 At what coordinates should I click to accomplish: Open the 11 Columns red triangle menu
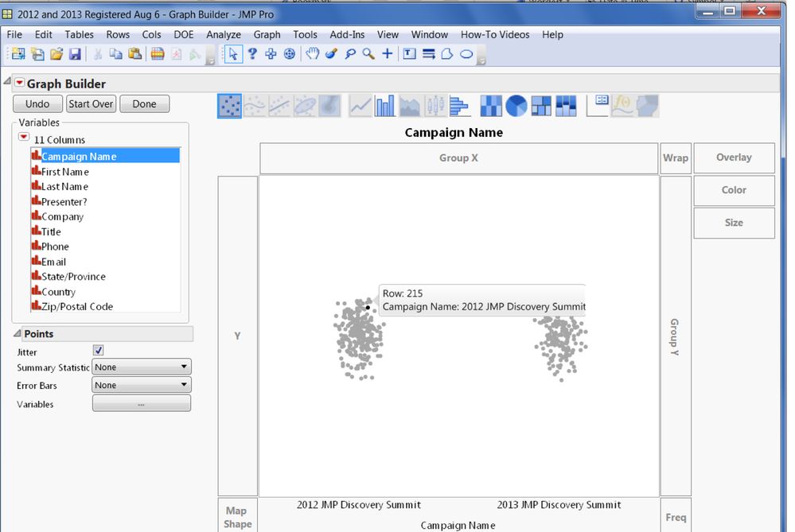click(24, 137)
